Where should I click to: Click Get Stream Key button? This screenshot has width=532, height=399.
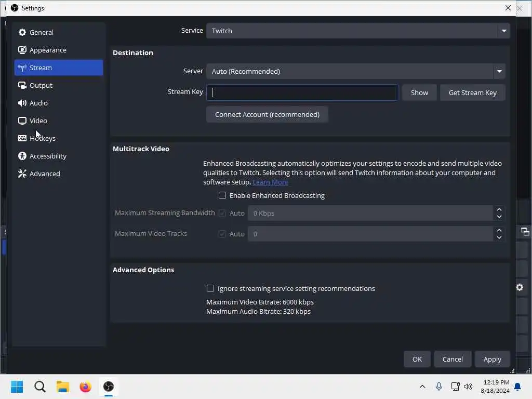[472, 92]
